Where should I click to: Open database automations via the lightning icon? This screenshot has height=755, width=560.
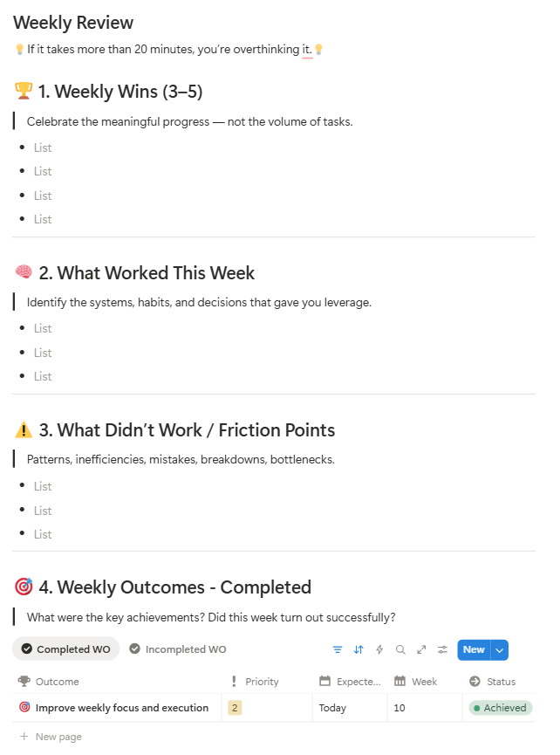pyautogui.click(x=379, y=649)
